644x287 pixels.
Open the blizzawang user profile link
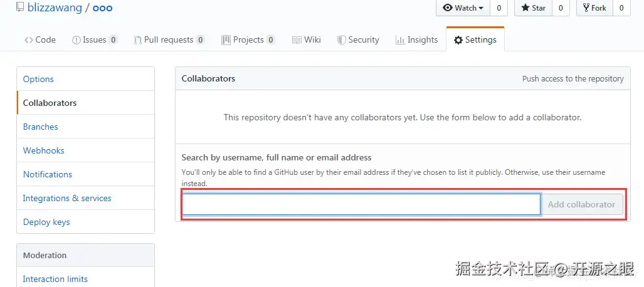[x=55, y=8]
